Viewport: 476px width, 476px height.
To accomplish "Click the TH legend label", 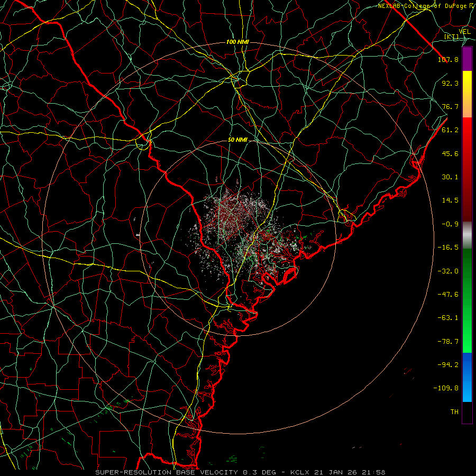I will 454,412.
